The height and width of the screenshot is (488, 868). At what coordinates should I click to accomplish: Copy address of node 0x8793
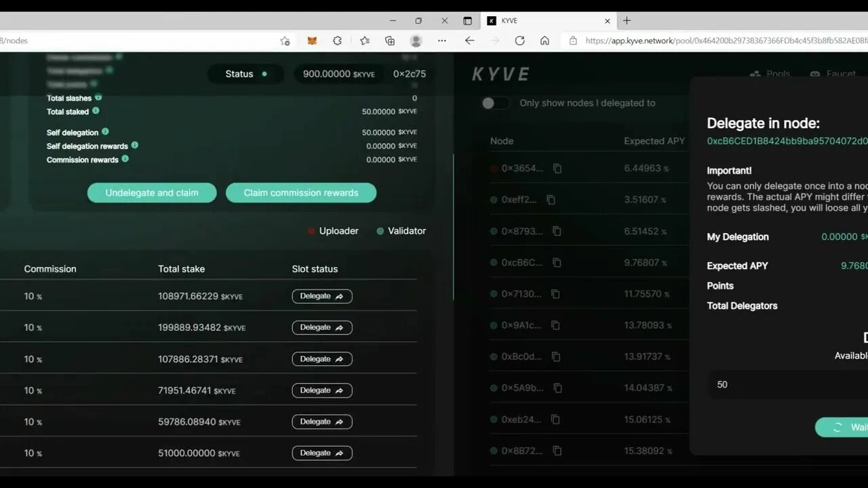(x=557, y=231)
